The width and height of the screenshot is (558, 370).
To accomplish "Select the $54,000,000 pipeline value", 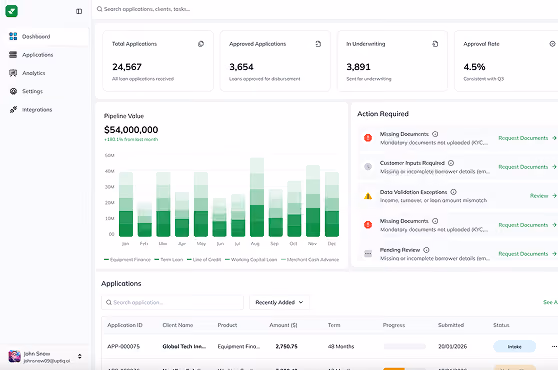I will tap(131, 130).
